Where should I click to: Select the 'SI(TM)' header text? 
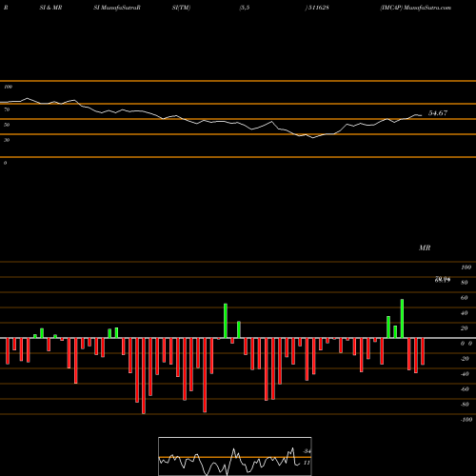(x=181, y=8)
